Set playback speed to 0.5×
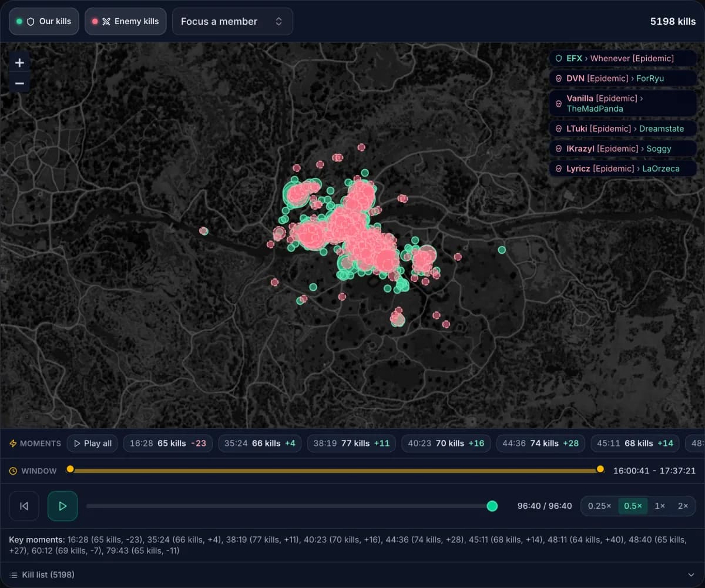 coord(633,506)
